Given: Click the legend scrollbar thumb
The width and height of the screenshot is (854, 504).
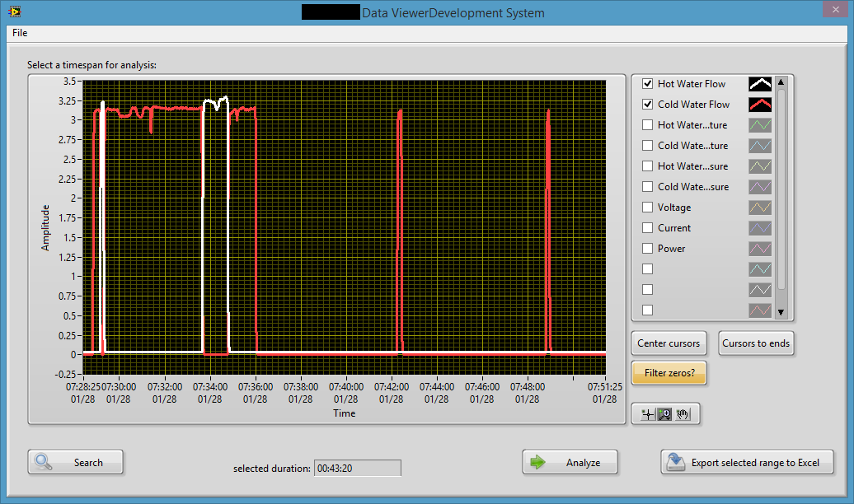Looking at the screenshot, I should (781, 189).
